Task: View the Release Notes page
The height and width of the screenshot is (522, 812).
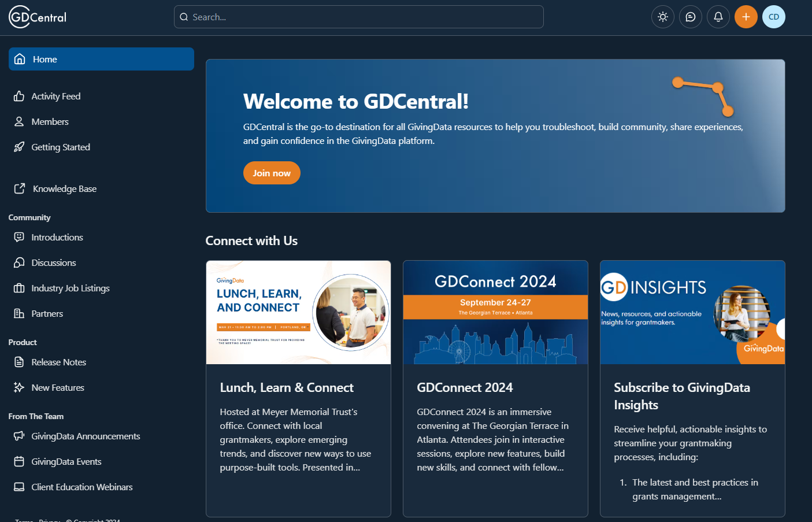Action: pyautogui.click(x=58, y=362)
